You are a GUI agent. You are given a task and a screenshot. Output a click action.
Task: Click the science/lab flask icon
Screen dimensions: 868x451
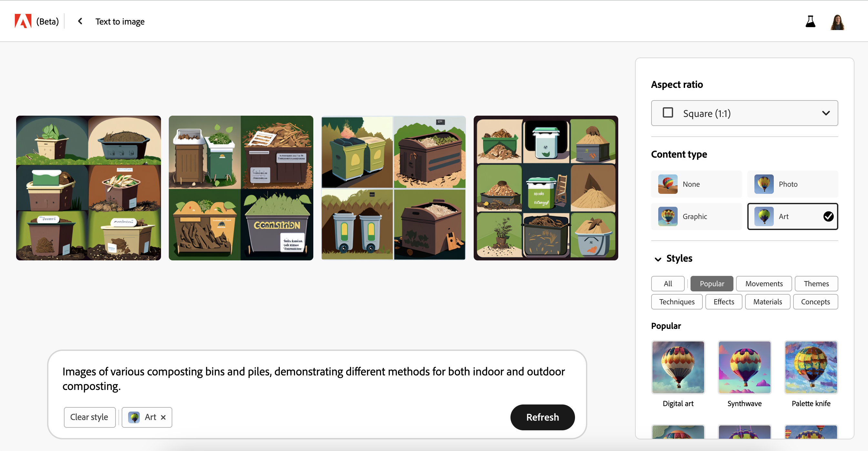pos(811,21)
